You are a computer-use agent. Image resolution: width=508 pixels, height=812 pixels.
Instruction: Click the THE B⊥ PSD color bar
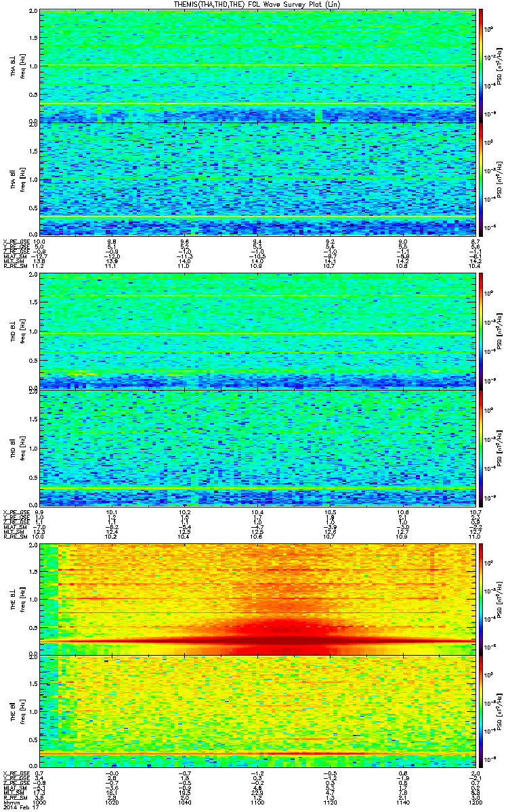click(x=481, y=598)
